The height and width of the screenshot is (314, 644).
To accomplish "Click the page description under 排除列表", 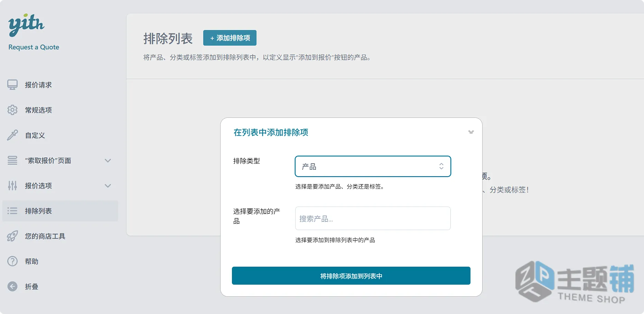I will [x=258, y=57].
